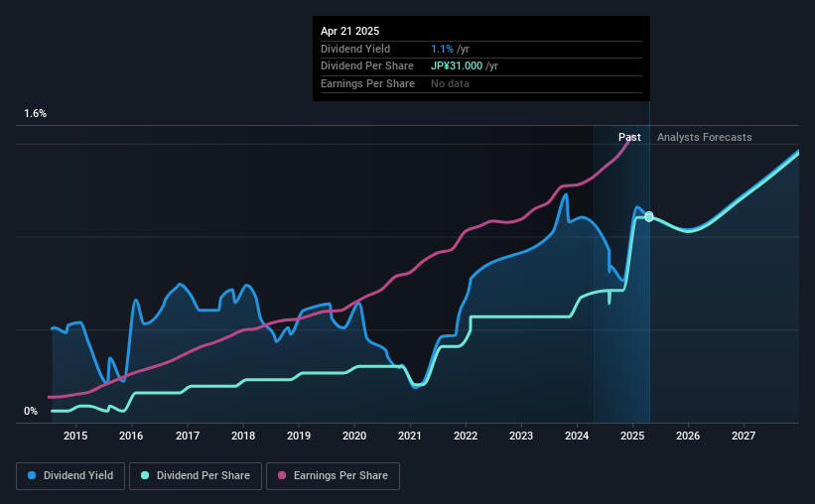
Task: Click the 1.6% y-axis label
Action: click(36, 114)
